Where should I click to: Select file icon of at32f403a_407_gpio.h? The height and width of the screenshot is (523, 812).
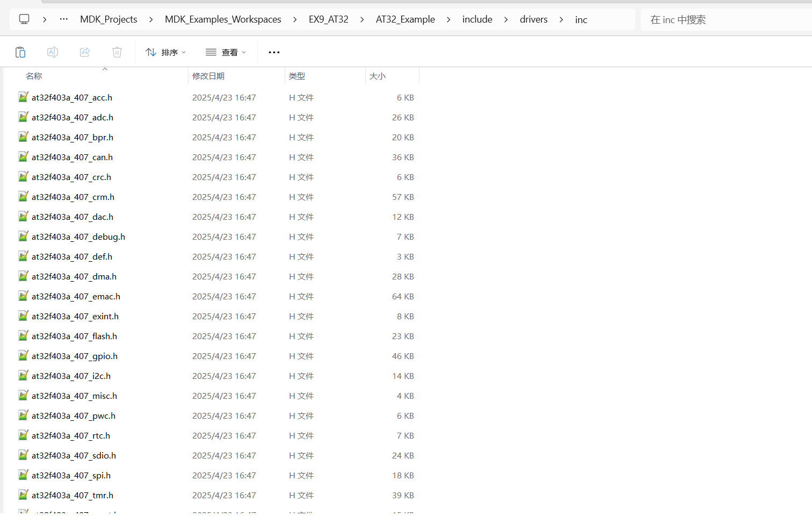23,356
